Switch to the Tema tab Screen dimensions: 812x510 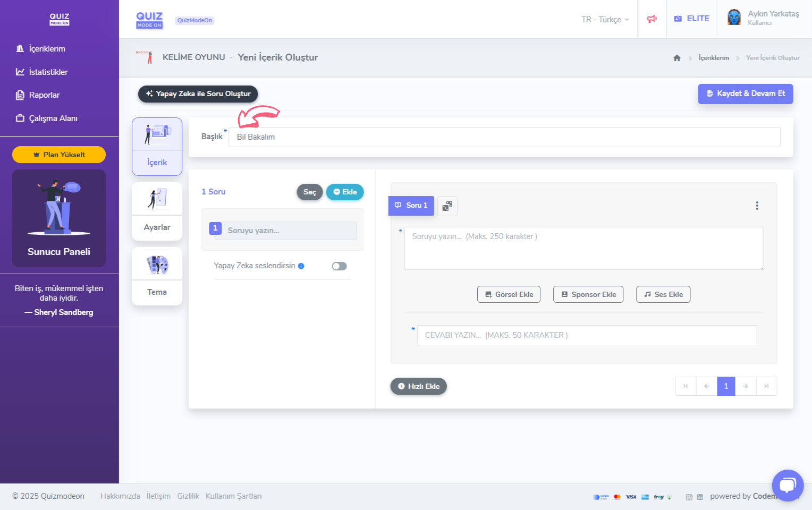(x=157, y=276)
